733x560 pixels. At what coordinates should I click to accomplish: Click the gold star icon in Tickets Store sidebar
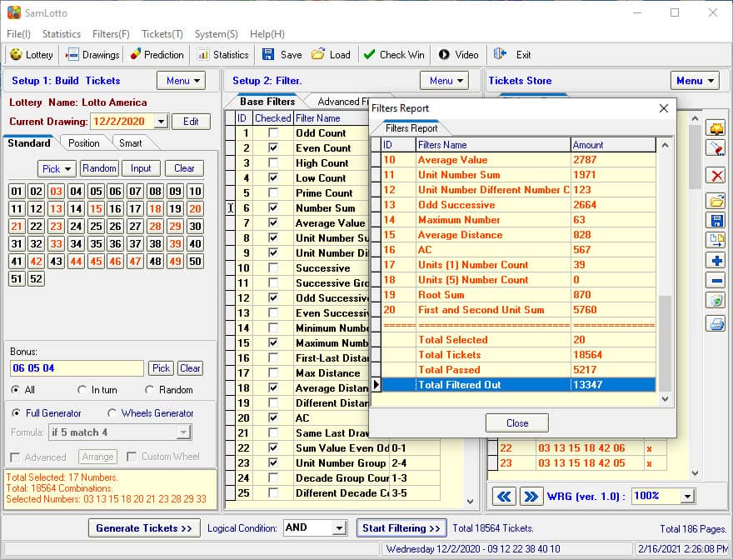[716, 128]
